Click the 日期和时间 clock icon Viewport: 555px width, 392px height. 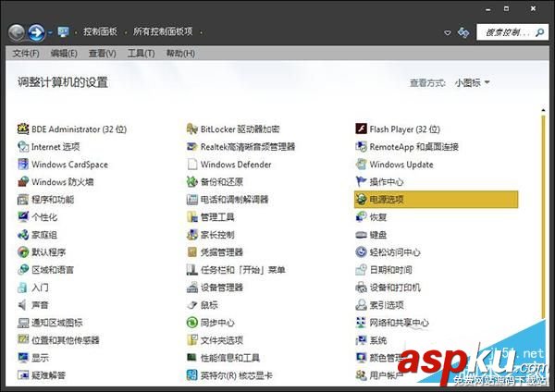(361, 270)
